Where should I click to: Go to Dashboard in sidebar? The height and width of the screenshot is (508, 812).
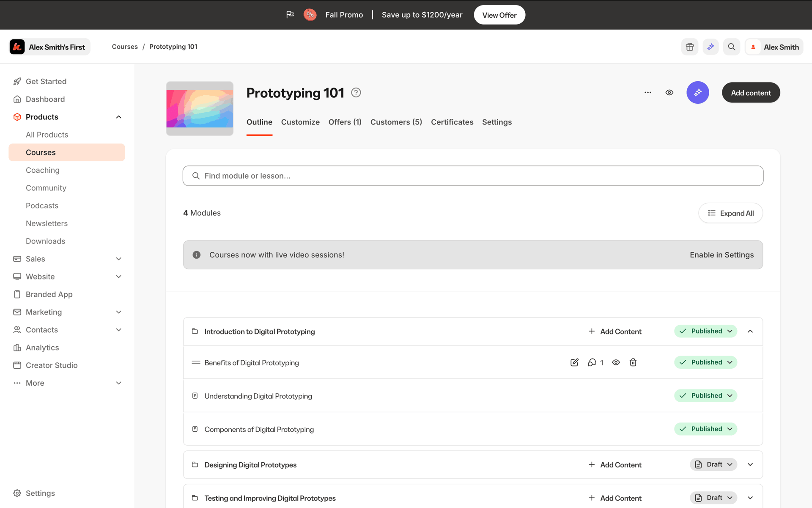coord(67,99)
